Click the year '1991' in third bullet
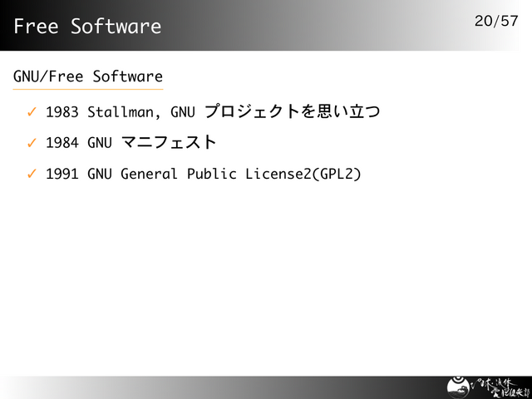532x399 pixels. (62, 174)
